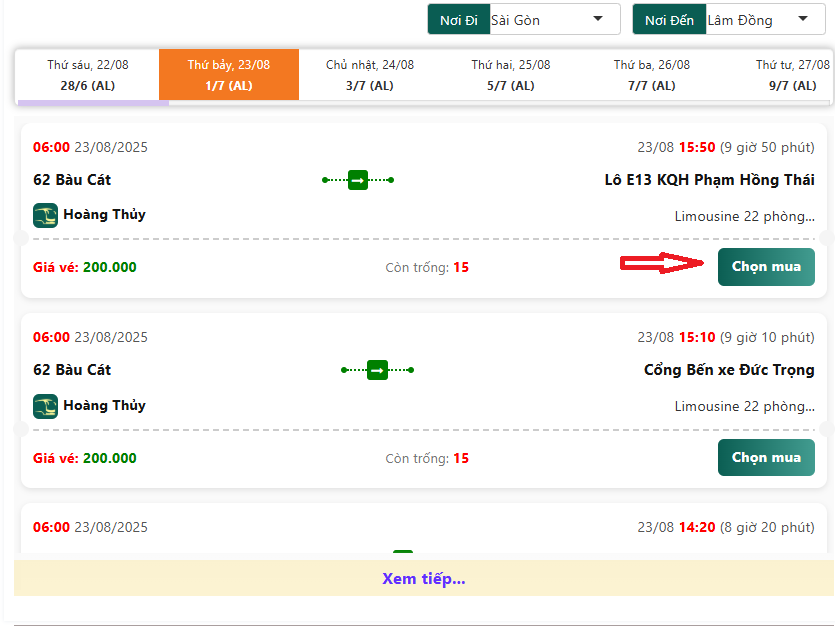Click Hoàng Thủy logo in second trip
835x634 pixels.
pos(45,406)
